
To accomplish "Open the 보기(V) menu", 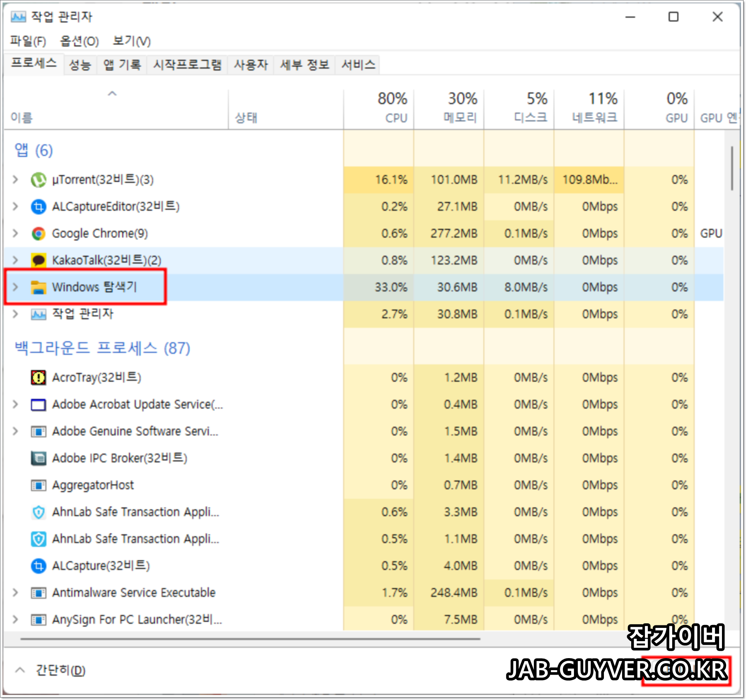I will tap(131, 41).
